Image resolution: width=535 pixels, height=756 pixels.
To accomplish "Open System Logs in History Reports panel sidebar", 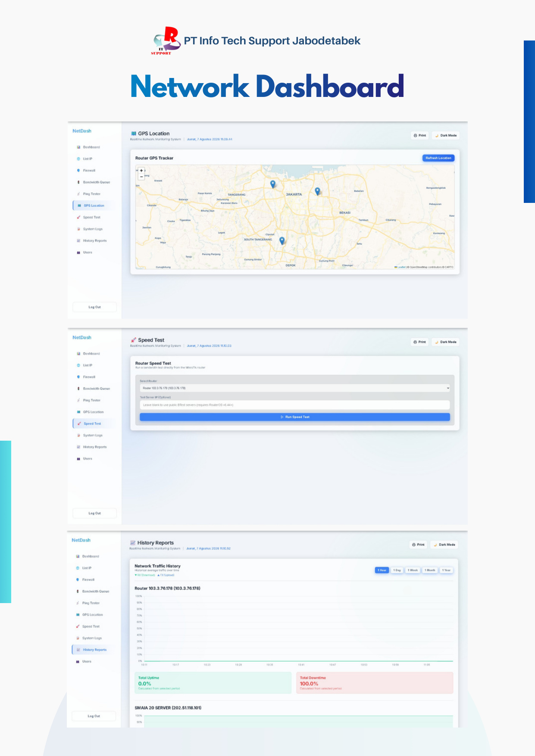I will click(x=92, y=638).
